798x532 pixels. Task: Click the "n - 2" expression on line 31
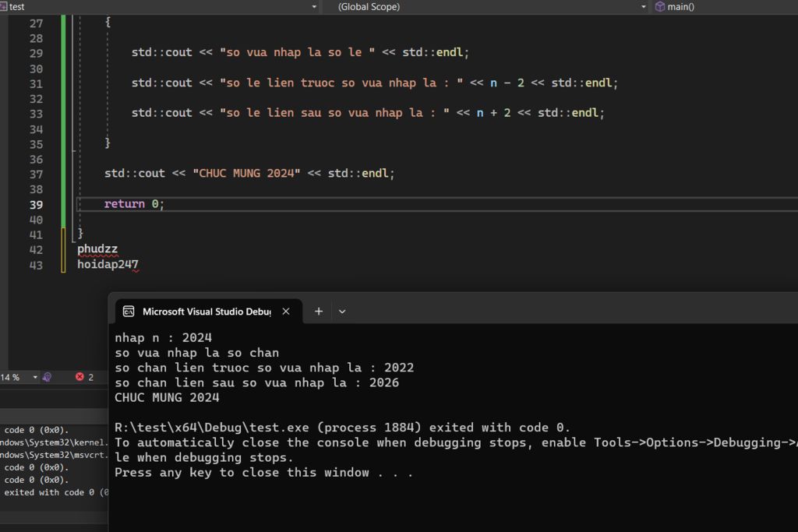click(507, 83)
